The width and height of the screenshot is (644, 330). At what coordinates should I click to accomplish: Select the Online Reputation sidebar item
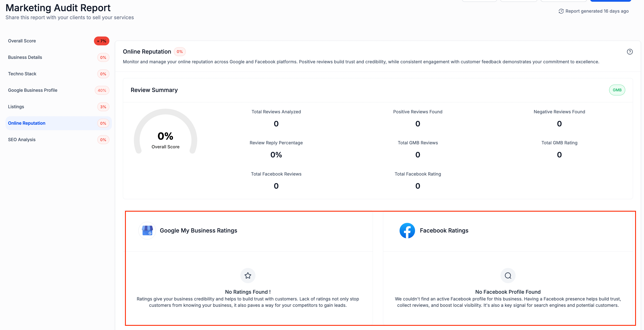[27, 123]
